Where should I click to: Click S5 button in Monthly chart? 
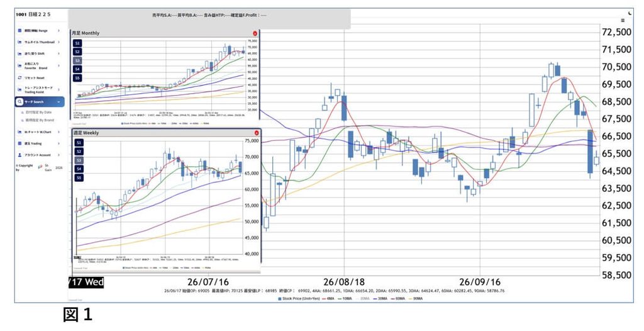pyautogui.click(x=77, y=77)
